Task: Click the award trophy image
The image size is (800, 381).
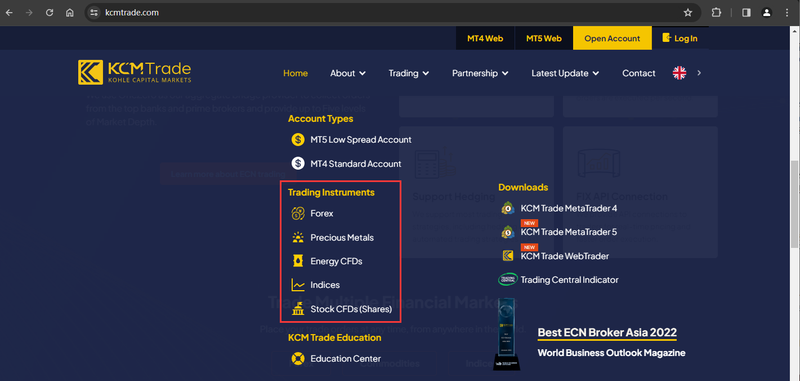Action: 507,334
